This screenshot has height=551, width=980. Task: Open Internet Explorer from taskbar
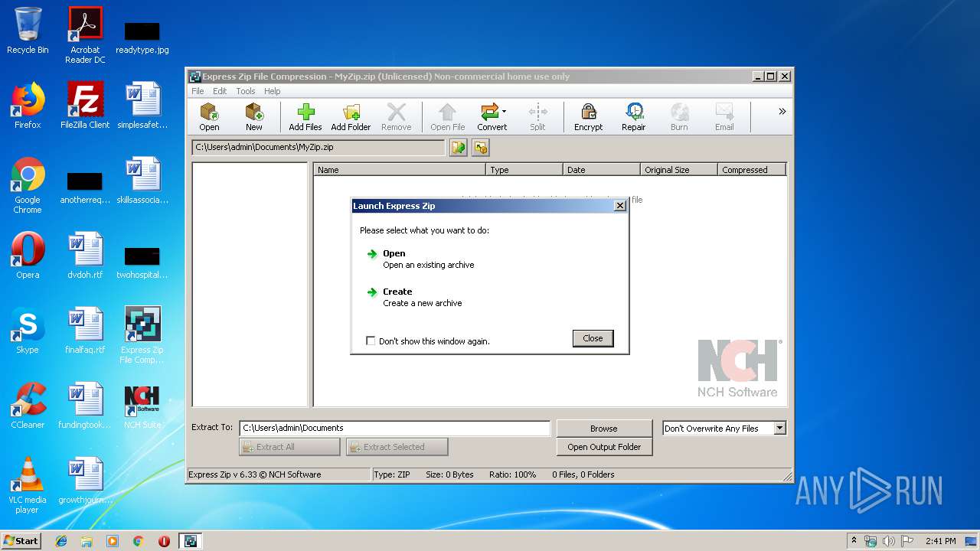pyautogui.click(x=61, y=541)
